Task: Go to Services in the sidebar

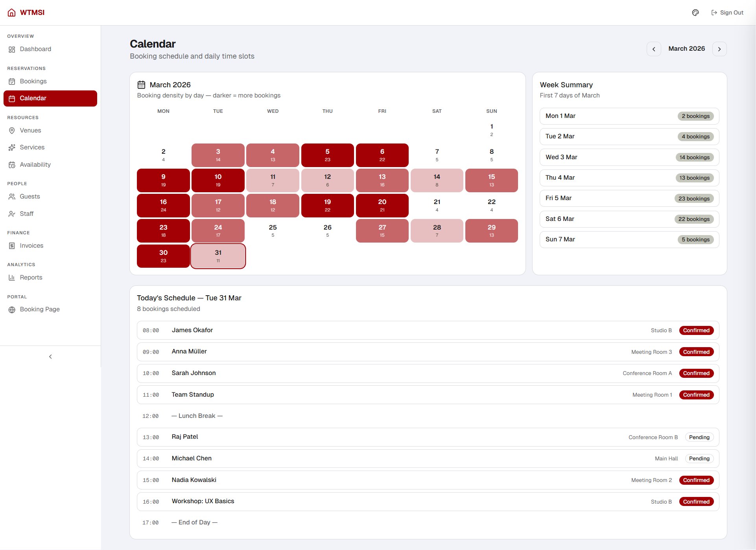Action: 50,147
